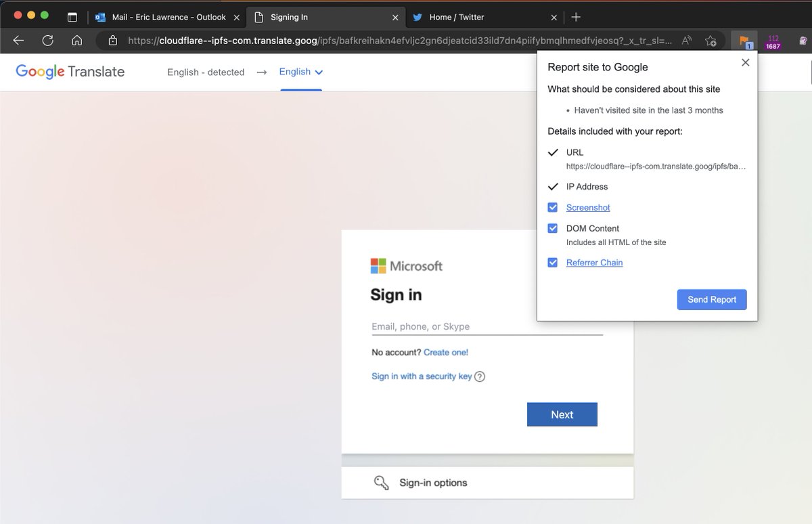Click the Send Report button
This screenshot has width=812, height=524.
click(712, 299)
